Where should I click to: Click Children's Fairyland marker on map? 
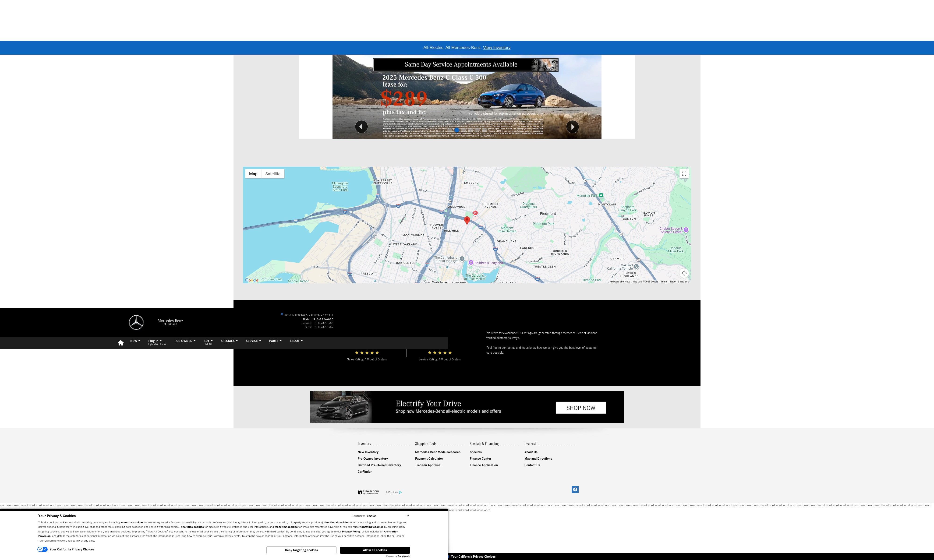pos(471,262)
